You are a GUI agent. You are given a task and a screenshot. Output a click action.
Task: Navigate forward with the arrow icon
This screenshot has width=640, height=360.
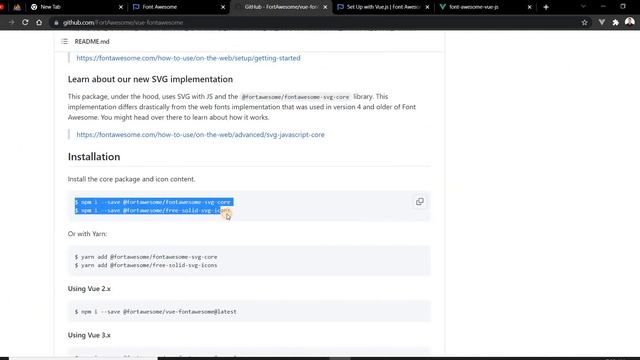(x=11, y=22)
